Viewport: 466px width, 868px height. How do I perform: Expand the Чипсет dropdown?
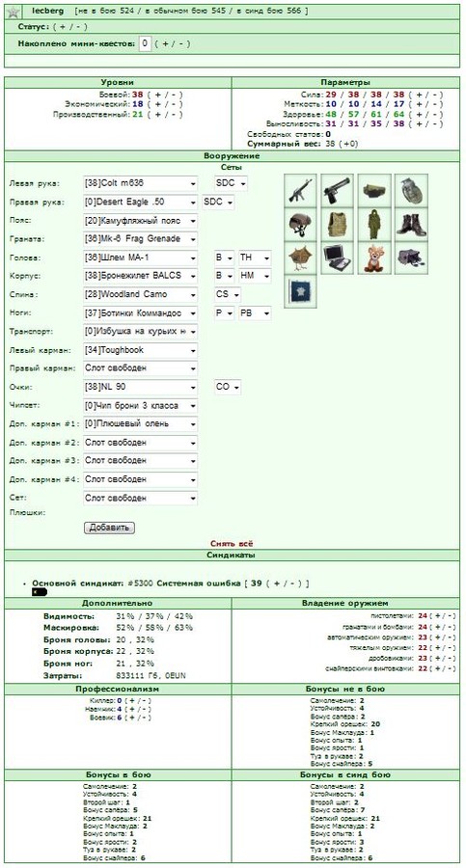pos(140,406)
